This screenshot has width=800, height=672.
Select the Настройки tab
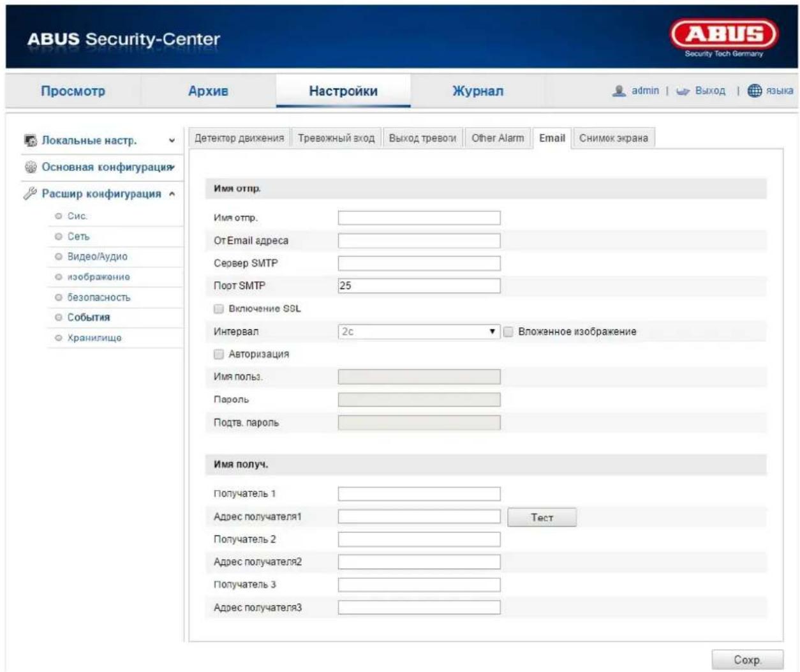click(x=343, y=91)
